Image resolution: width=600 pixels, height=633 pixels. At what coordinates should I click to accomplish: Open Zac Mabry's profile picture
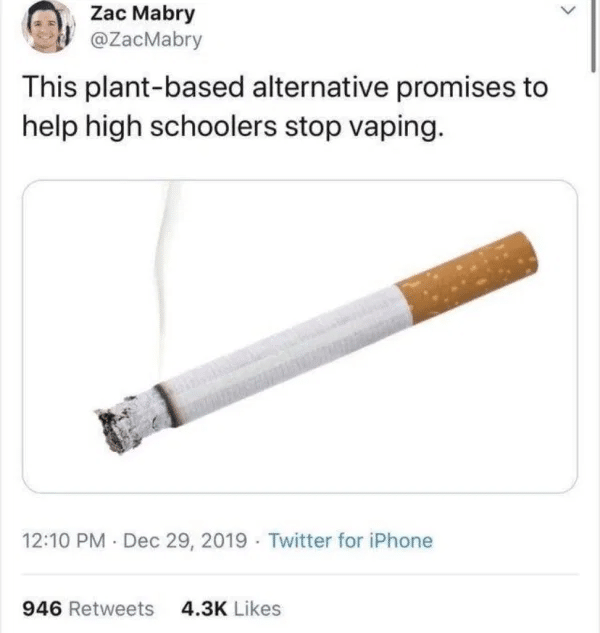[48, 27]
